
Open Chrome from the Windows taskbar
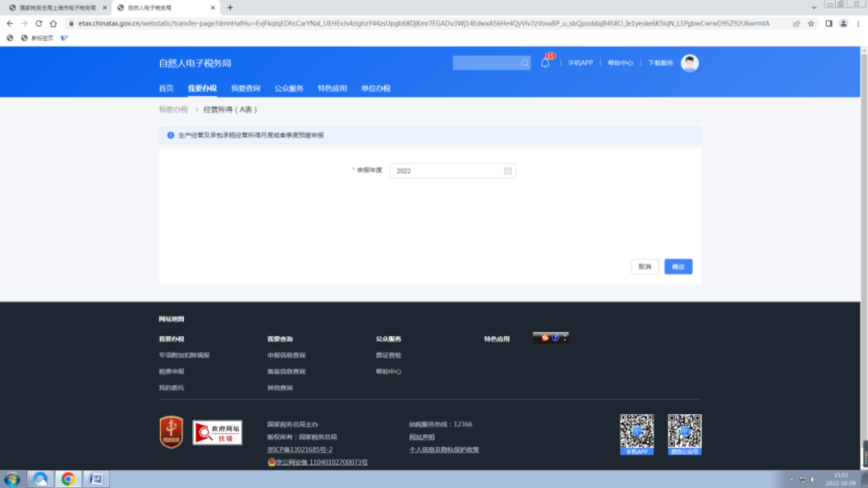click(68, 478)
